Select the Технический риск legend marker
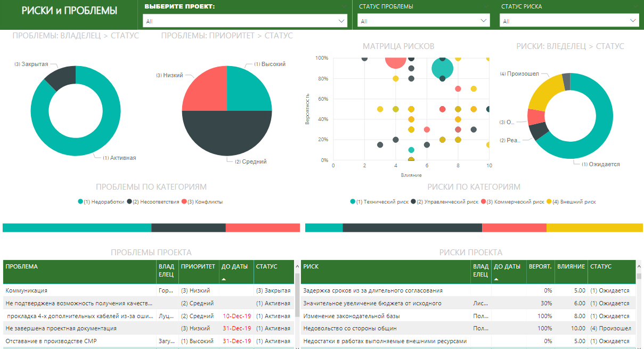 (353, 202)
